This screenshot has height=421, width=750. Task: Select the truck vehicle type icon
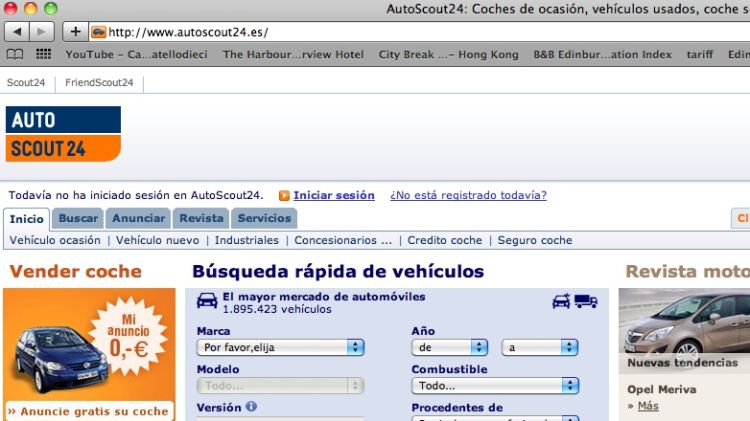[586, 301]
